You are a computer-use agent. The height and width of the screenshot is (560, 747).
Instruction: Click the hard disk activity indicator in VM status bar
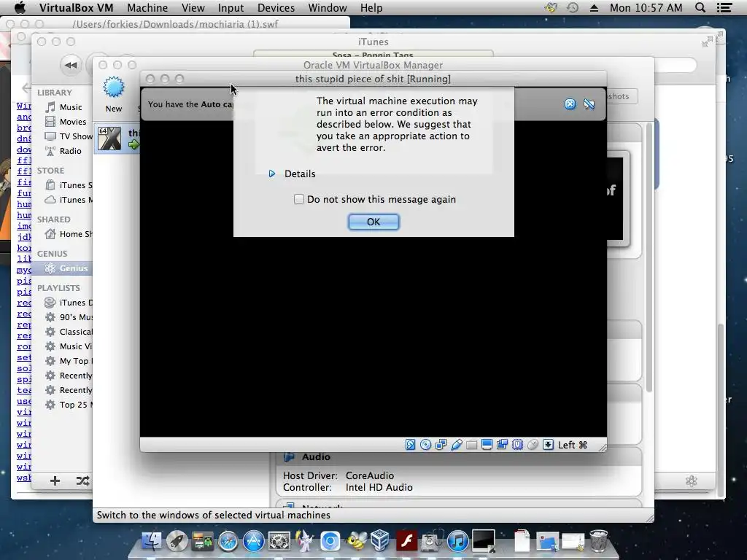pos(410,445)
